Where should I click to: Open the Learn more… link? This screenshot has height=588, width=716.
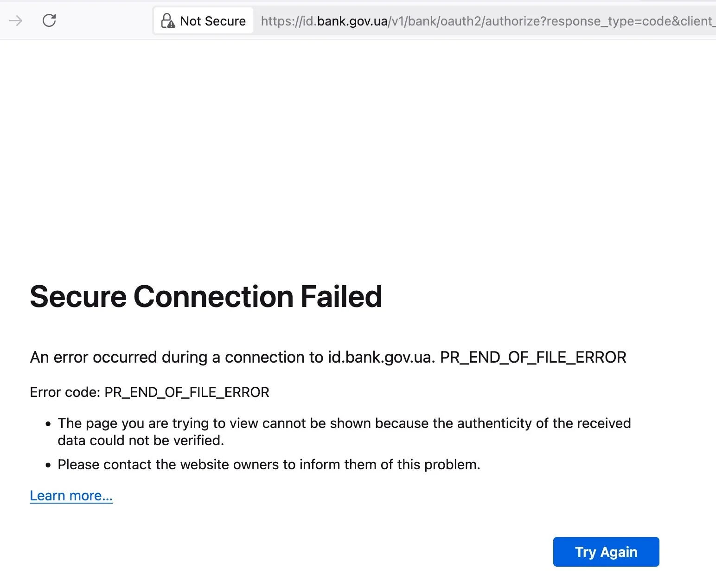pyautogui.click(x=71, y=496)
